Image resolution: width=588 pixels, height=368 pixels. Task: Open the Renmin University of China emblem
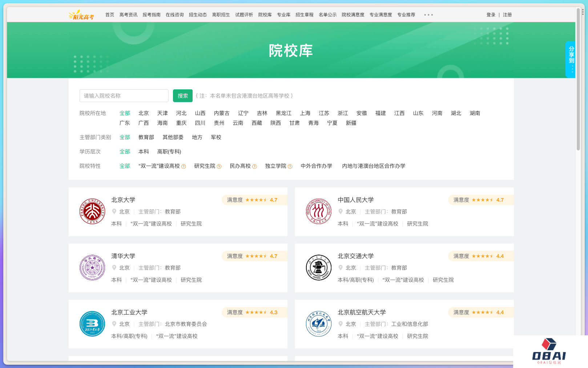[x=319, y=211]
